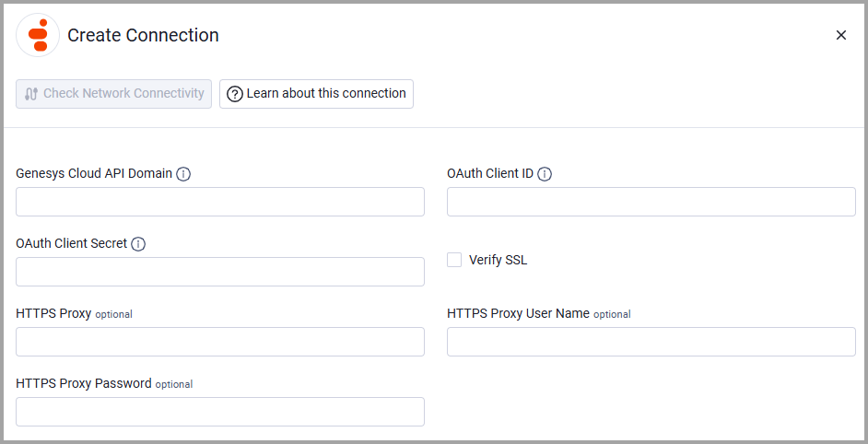Screen dimensions: 868x444
Task: Click the Check Network Connectivity button
Action: (x=113, y=94)
